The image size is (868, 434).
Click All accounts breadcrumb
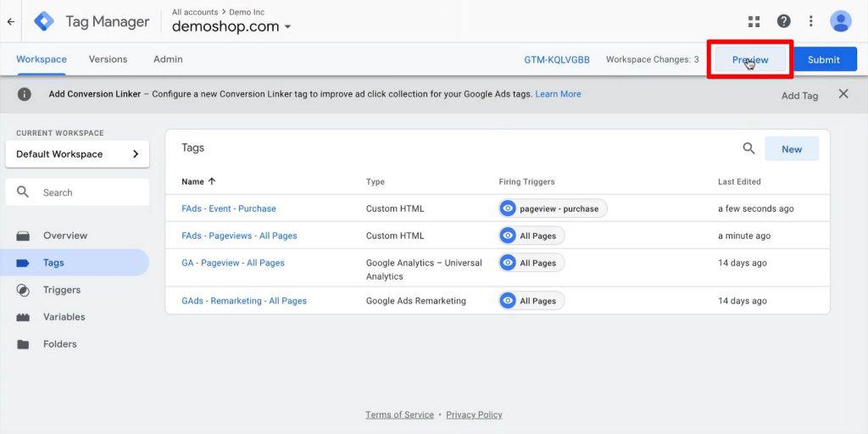pyautogui.click(x=195, y=12)
